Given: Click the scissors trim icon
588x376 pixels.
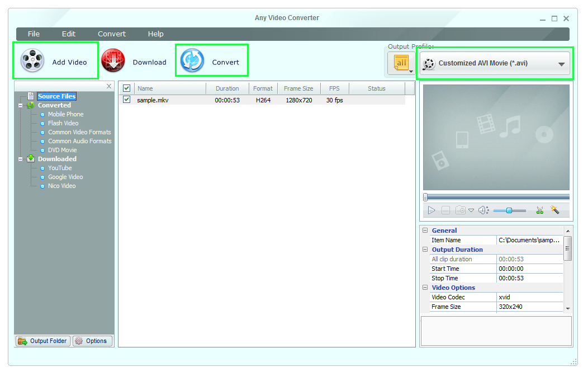Looking at the screenshot, I should pos(540,210).
